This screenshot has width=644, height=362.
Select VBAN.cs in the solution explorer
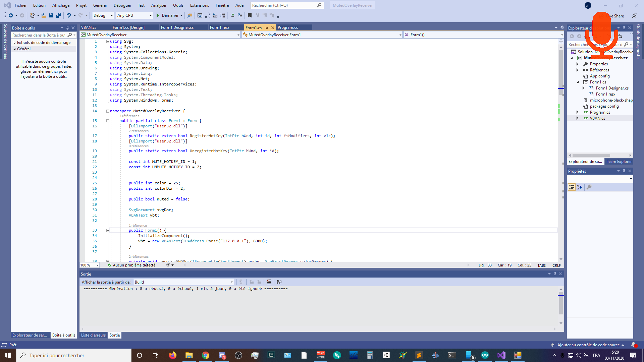597,118
